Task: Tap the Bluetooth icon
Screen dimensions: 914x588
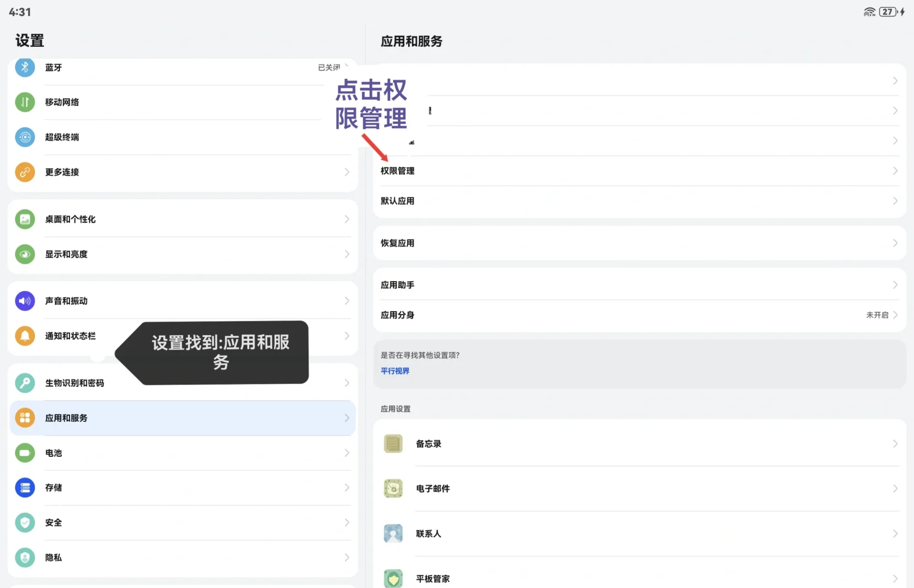Action: (x=24, y=67)
